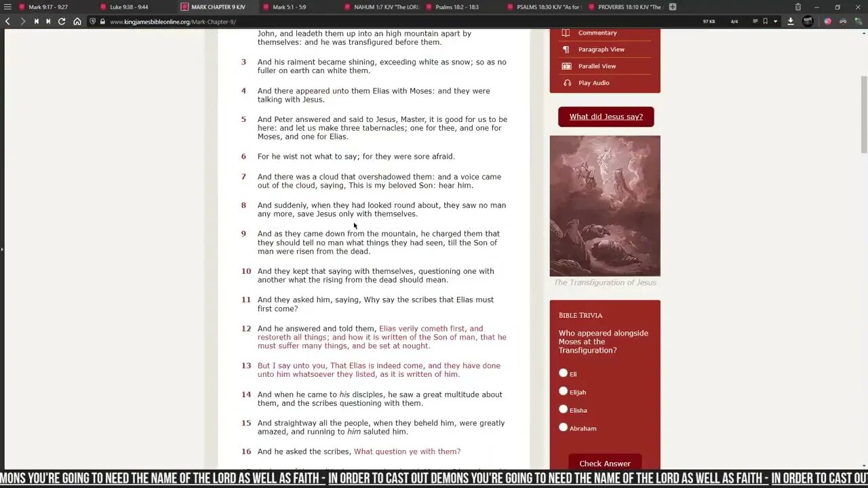The width and height of the screenshot is (868, 488).
Task: Go to the Home page icon
Action: pos(77,21)
